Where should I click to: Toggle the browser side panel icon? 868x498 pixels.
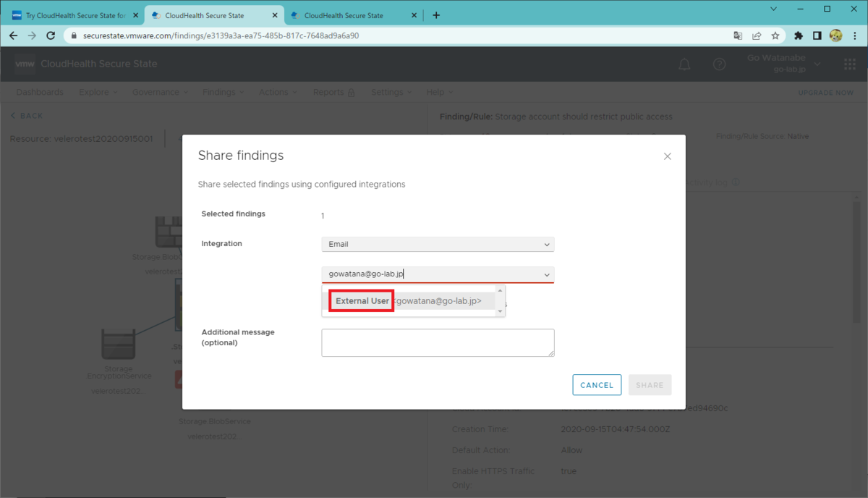tap(817, 35)
